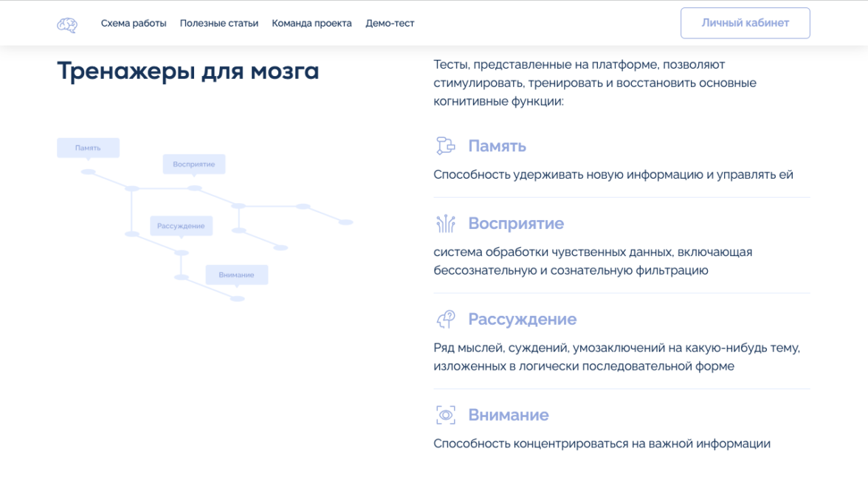Go to the Полезные статьи section

(219, 24)
